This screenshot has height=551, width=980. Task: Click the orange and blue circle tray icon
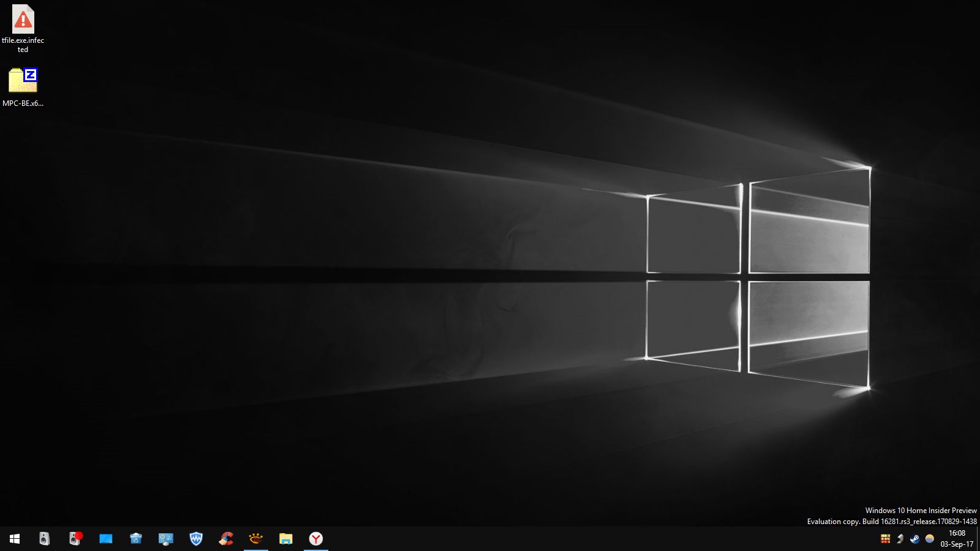(x=929, y=539)
